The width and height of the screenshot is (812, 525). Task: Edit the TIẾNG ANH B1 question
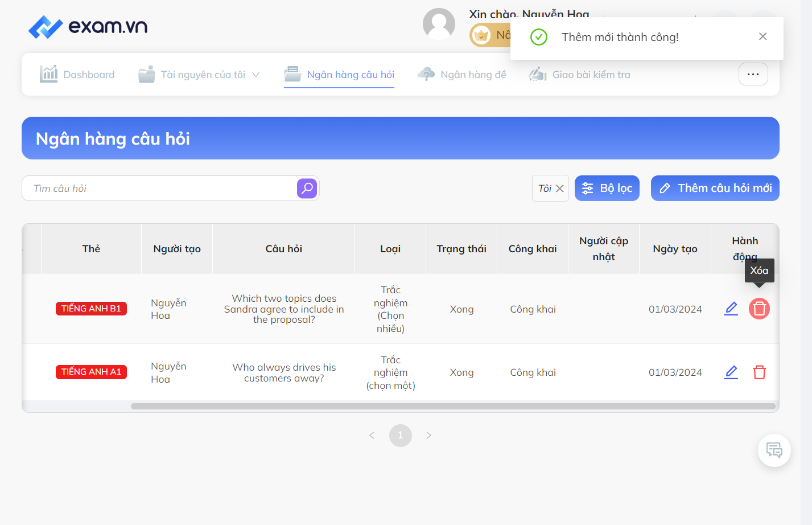coord(731,309)
